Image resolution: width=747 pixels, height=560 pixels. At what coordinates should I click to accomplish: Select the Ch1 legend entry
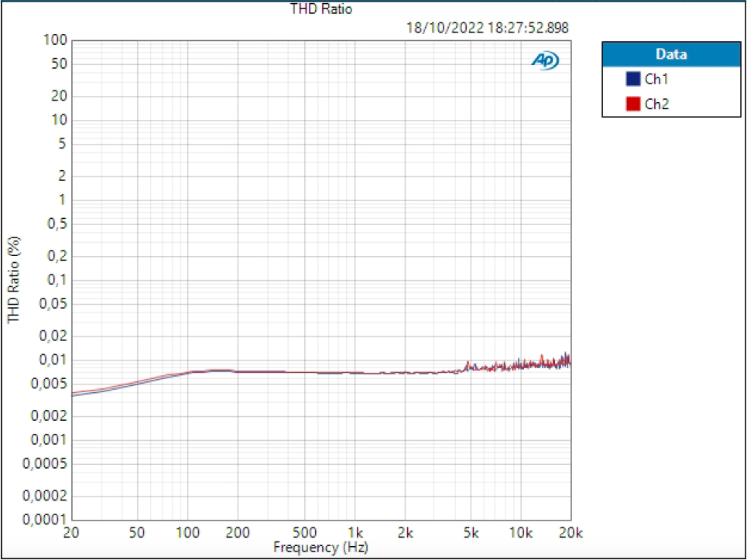pos(653,78)
